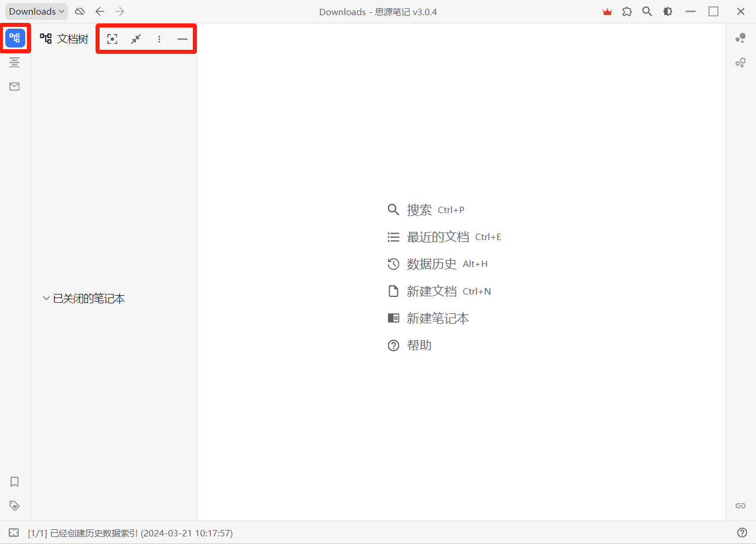Locate current document with focus icon

click(113, 39)
